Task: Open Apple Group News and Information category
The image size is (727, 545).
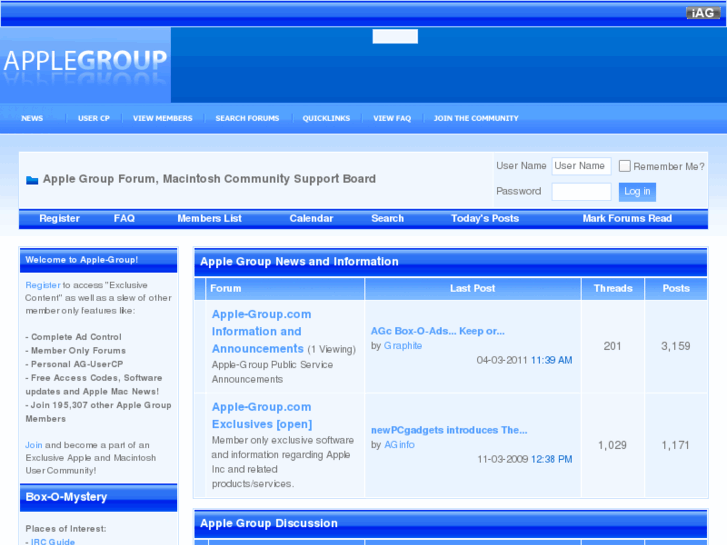Action: 299,262
